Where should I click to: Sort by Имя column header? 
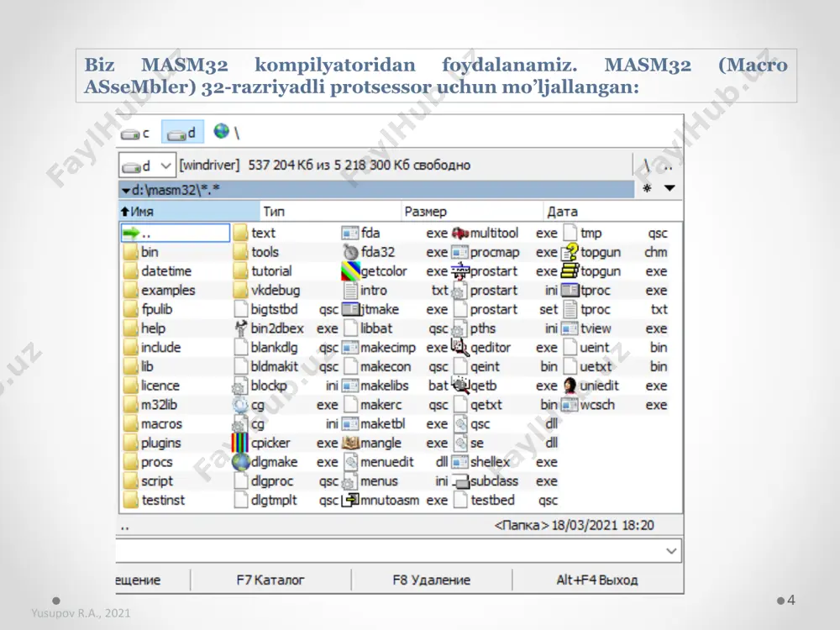[189, 212]
